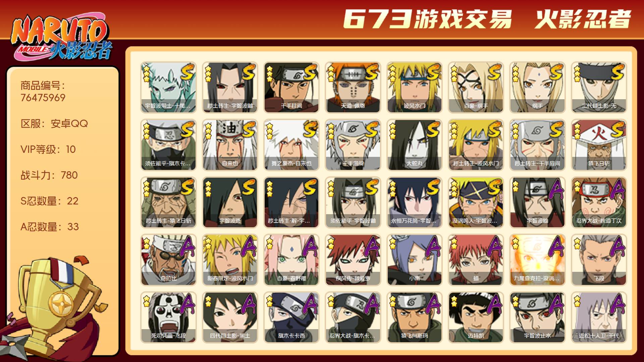Open the 波风水门 S-rank card
644x362 pixels.
[414, 87]
